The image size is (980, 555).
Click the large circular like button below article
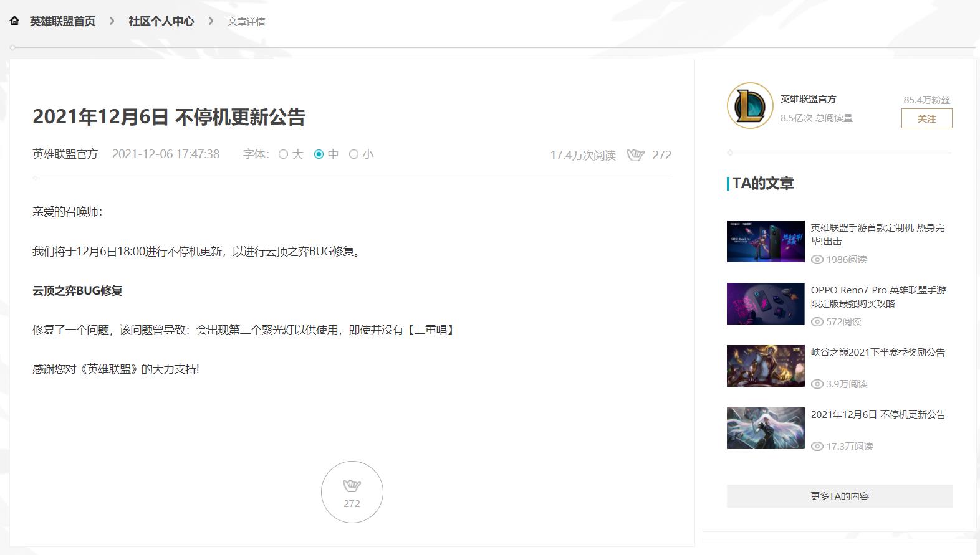click(x=352, y=492)
